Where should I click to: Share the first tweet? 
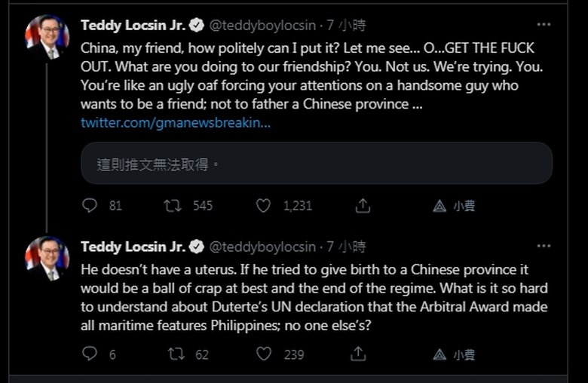click(362, 205)
